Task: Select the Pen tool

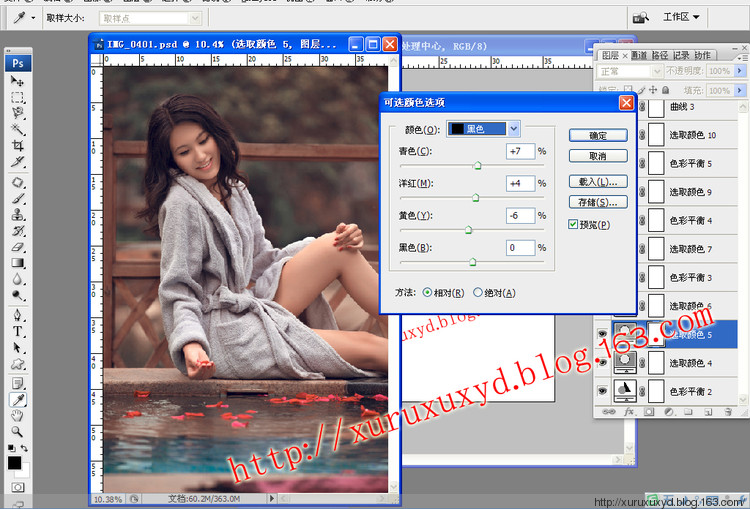Action: pos(18,316)
